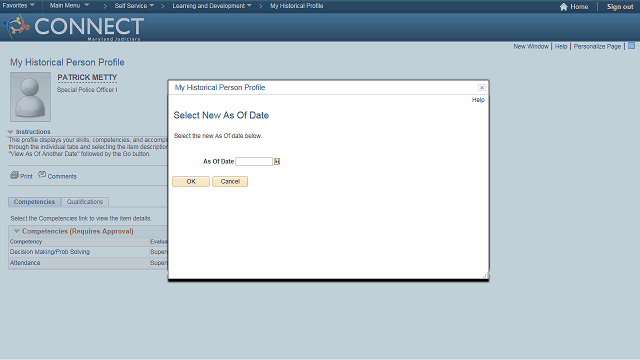The height and width of the screenshot is (360, 640).
Task: Click in the As Of Date field
Action: (254, 162)
